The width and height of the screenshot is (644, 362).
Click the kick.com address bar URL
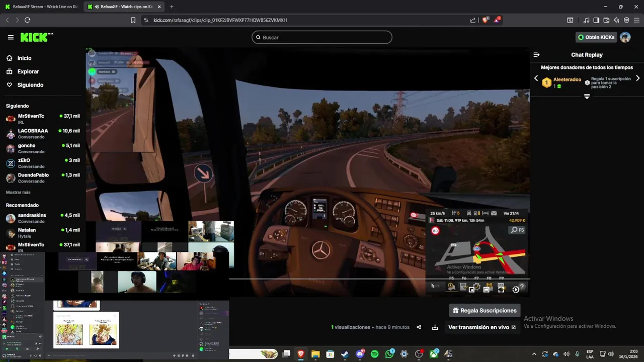[220, 20]
